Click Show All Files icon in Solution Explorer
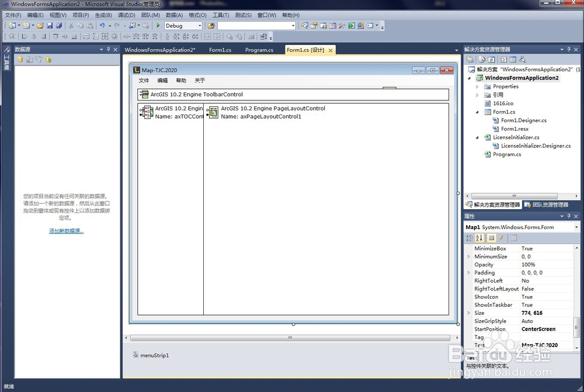584x392 pixels. [482, 60]
